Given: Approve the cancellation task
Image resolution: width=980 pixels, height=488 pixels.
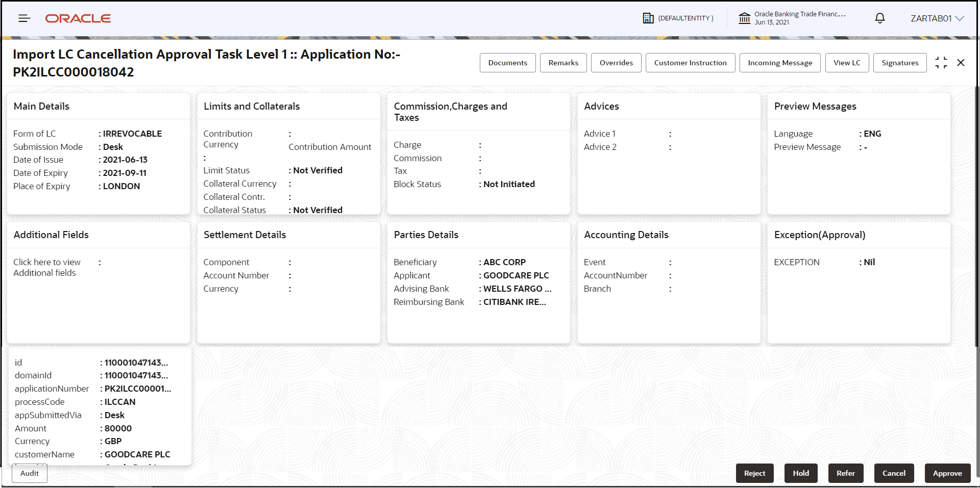Looking at the screenshot, I should 947,473.
